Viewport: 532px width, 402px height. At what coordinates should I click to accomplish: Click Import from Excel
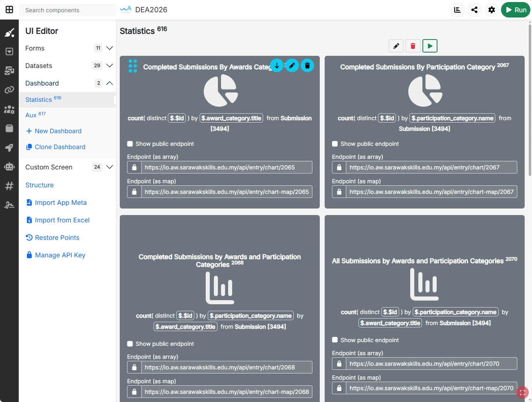point(58,220)
